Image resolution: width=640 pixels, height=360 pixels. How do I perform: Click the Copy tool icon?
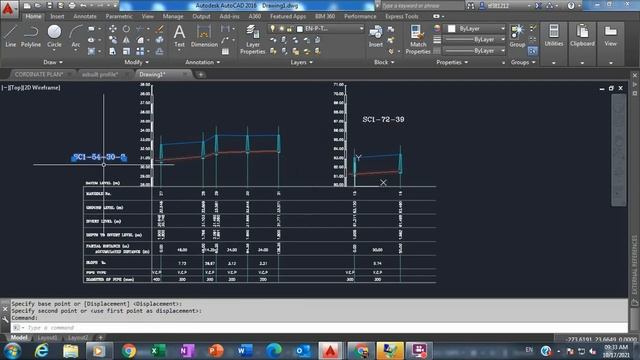pos(112,40)
